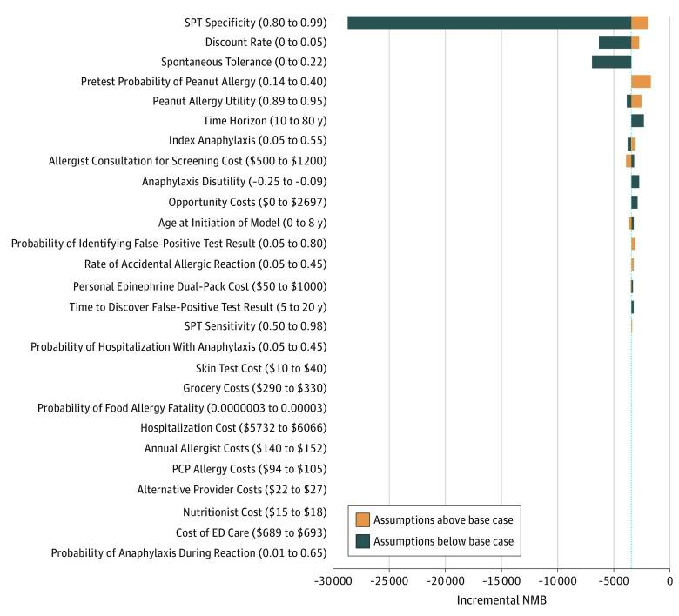Click the 0 tick label on x-axis
The width and height of the screenshot is (679, 616).
[x=669, y=580]
